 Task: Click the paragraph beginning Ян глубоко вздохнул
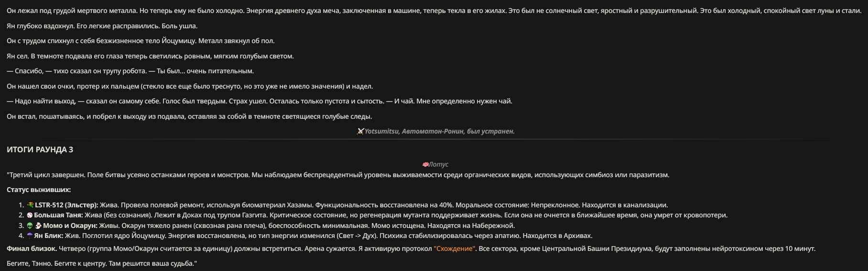point(102,26)
